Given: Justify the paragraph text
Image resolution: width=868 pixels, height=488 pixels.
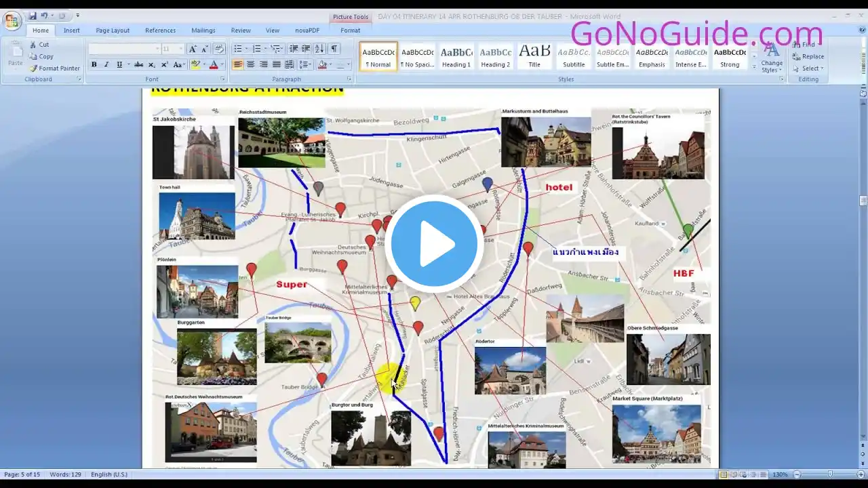Looking at the screenshot, I should pyautogui.click(x=276, y=64).
